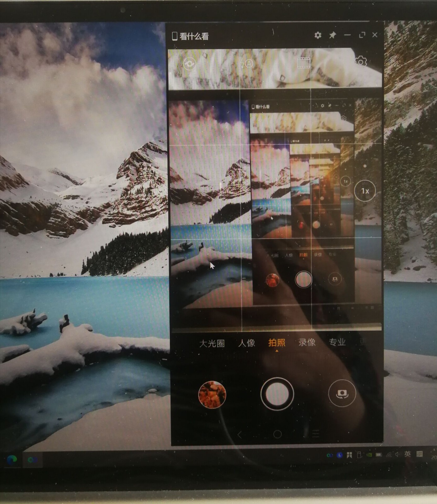Image resolution: width=437 pixels, height=504 pixels.
Task: Toggle the 英 input language indicator
Action: (x=407, y=454)
